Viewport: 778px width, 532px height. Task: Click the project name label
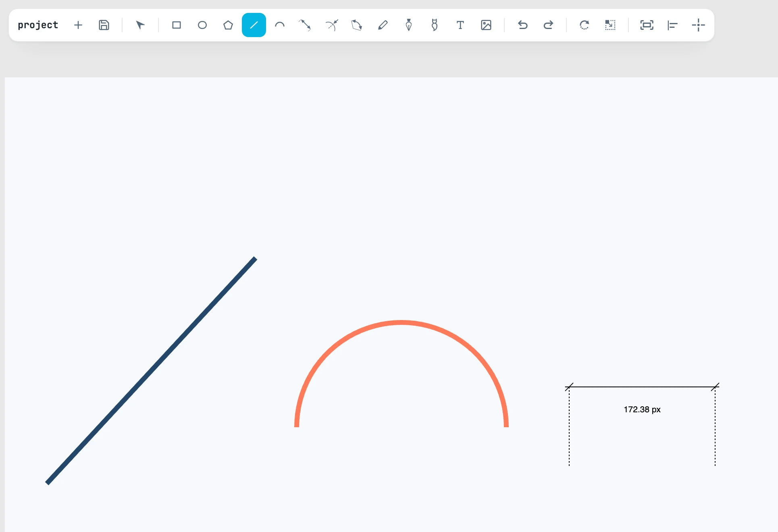coord(38,25)
